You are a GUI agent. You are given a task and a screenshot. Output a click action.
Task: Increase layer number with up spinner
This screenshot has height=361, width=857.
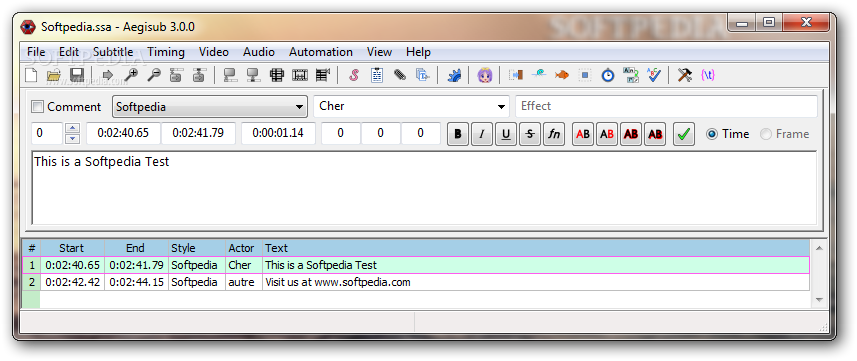[x=73, y=129]
